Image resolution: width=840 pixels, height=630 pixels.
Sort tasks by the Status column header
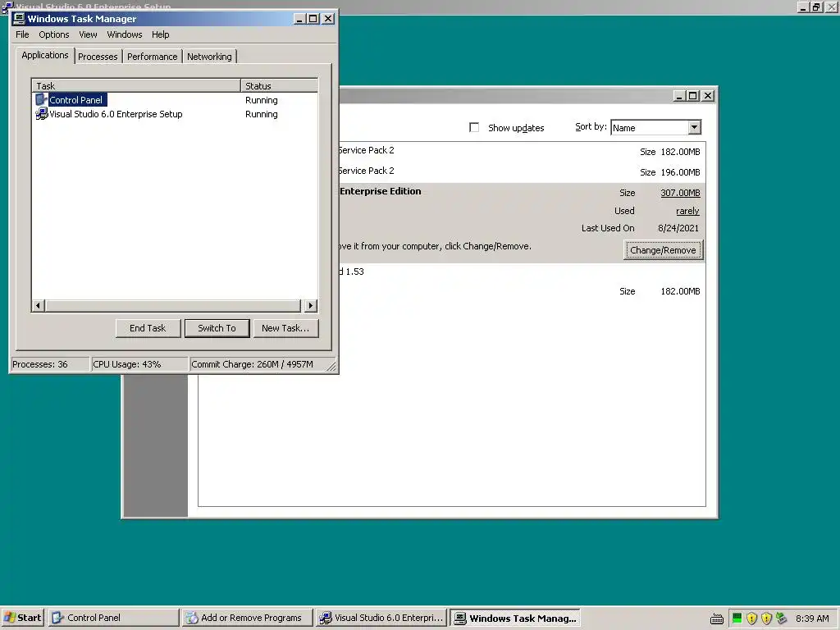tap(279, 85)
